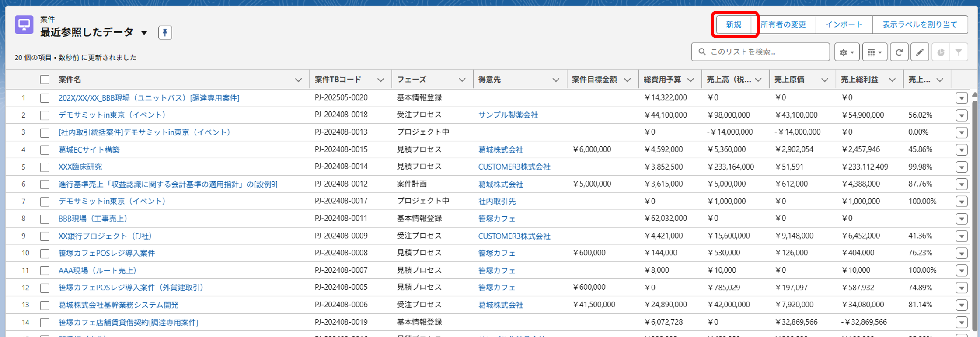This screenshot has width=980, height=337.
Task: Click the 所有者の変更 button
Action: click(783, 24)
